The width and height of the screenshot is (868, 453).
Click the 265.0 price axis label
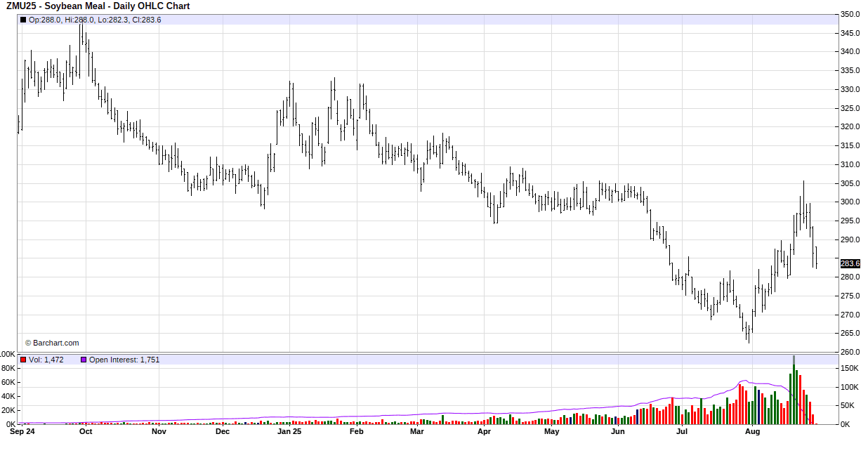pos(850,333)
